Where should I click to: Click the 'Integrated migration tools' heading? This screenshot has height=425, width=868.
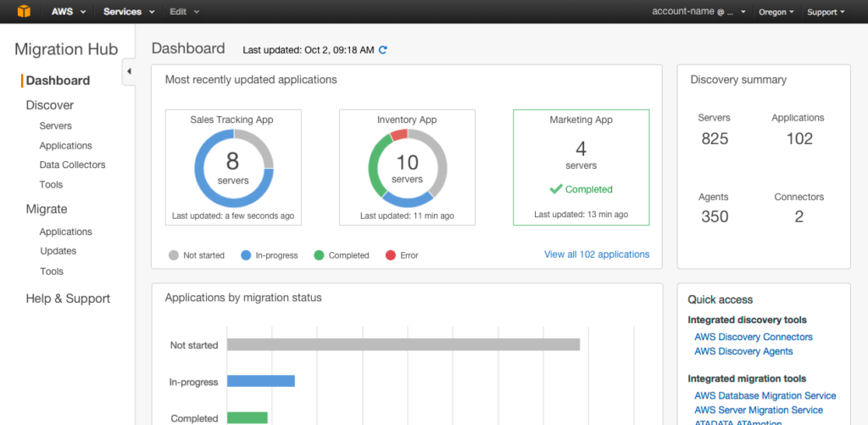[x=747, y=378]
